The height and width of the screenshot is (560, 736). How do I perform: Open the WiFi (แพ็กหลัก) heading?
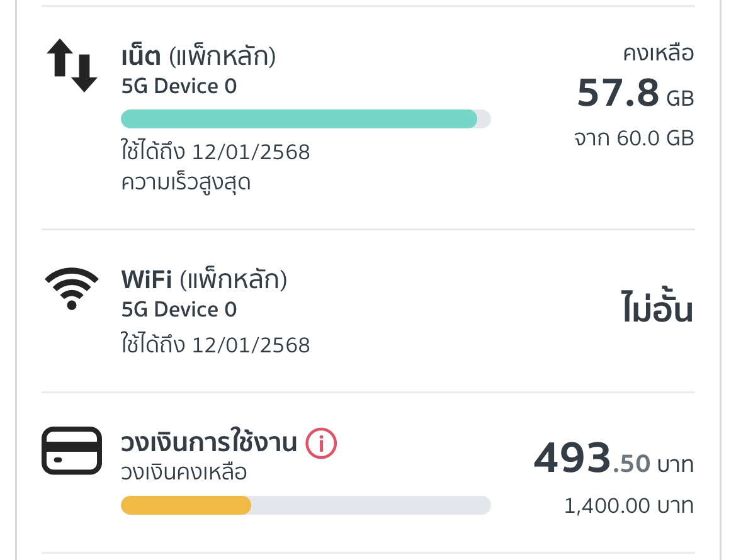click(x=204, y=280)
